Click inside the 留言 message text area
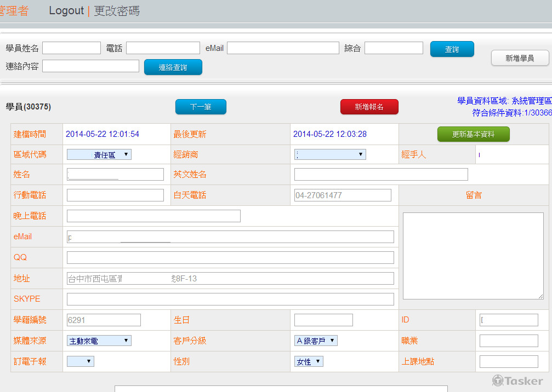 (x=473, y=255)
